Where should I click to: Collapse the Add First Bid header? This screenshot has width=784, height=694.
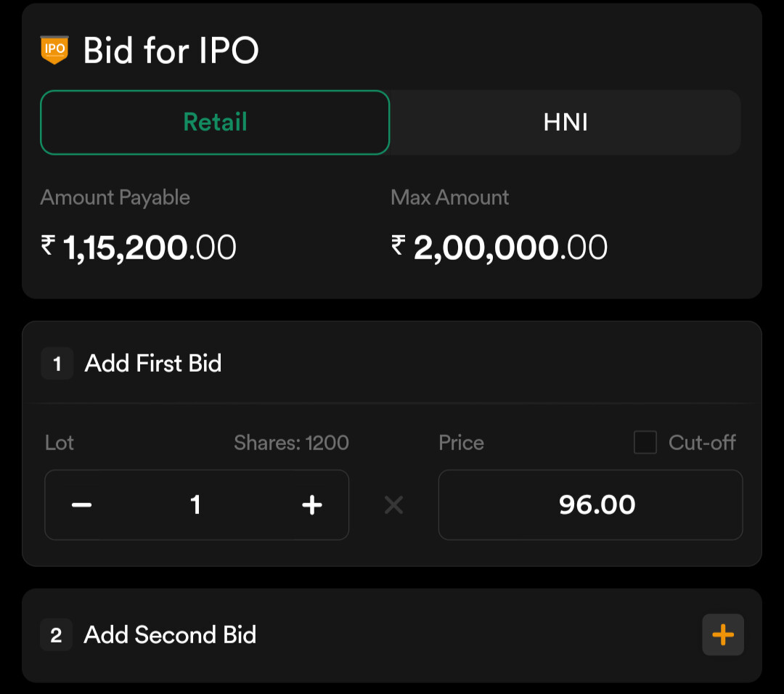[x=392, y=363]
